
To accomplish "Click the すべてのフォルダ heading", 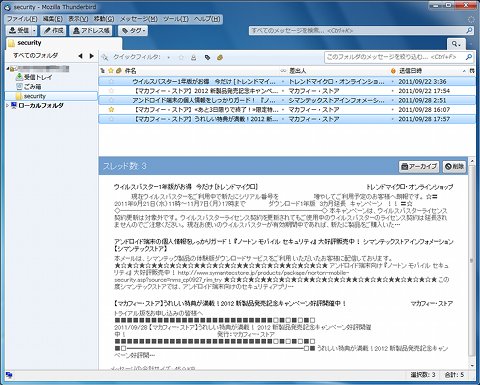I will 36,56.
